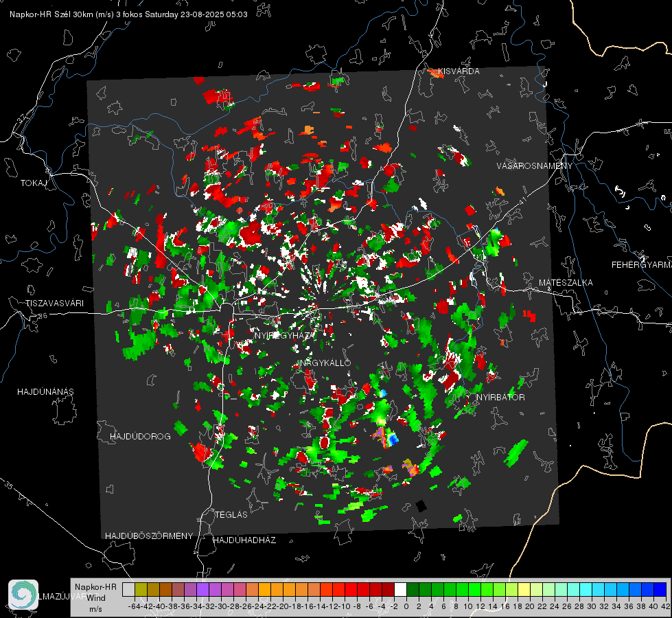Select the TÉGLÁS label
This screenshot has width=672, height=618.
click(231, 515)
